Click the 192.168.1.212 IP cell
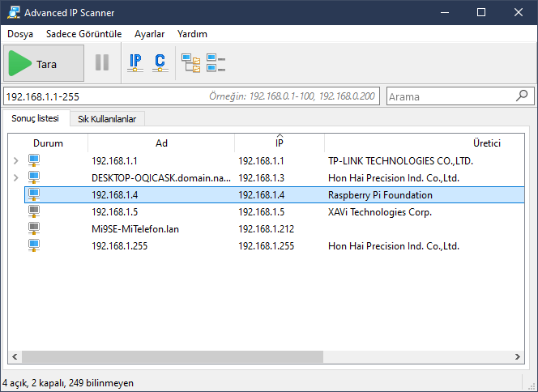Screen dimensions: 538x392 pos(267,229)
